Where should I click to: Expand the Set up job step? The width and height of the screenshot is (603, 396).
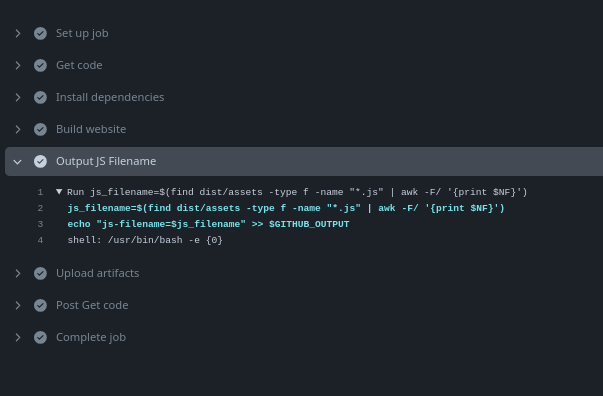pyautogui.click(x=18, y=33)
